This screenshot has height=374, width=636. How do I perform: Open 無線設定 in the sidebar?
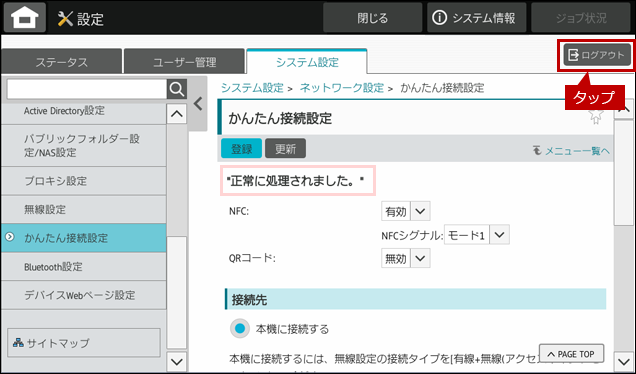(84, 209)
